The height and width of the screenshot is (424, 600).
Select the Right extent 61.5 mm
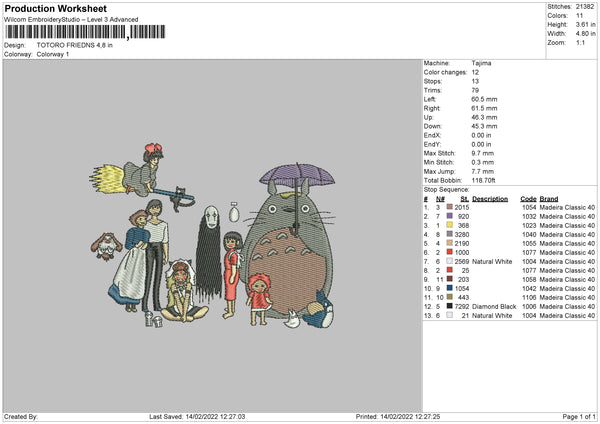(484, 108)
